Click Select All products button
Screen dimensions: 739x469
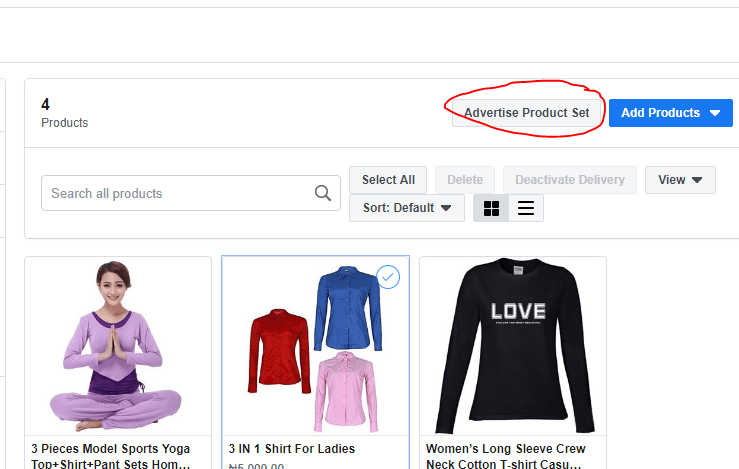(x=388, y=180)
